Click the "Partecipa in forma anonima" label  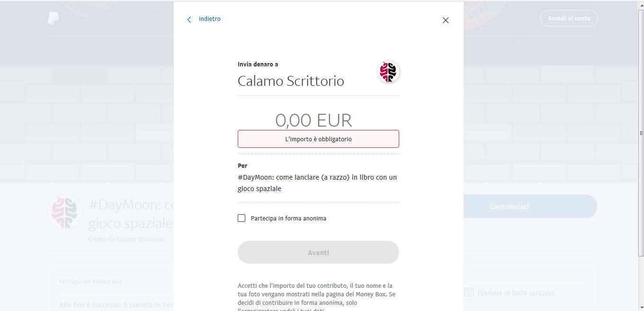288,219
